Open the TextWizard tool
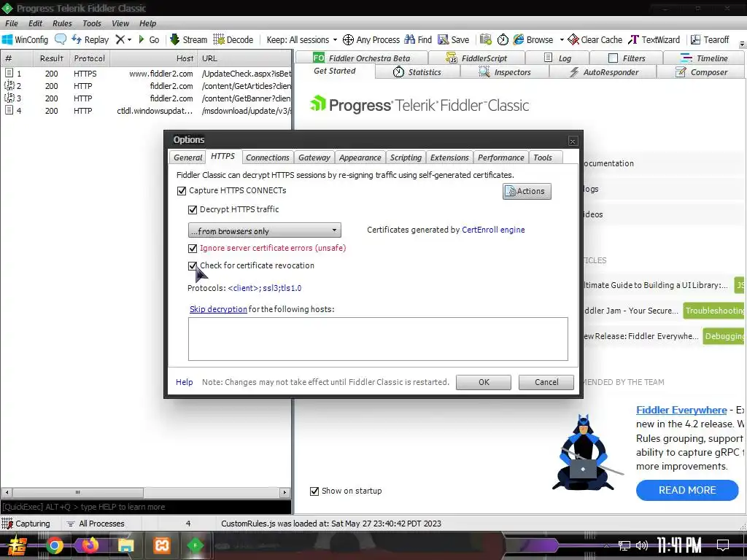The width and height of the screenshot is (747, 560). pos(654,39)
